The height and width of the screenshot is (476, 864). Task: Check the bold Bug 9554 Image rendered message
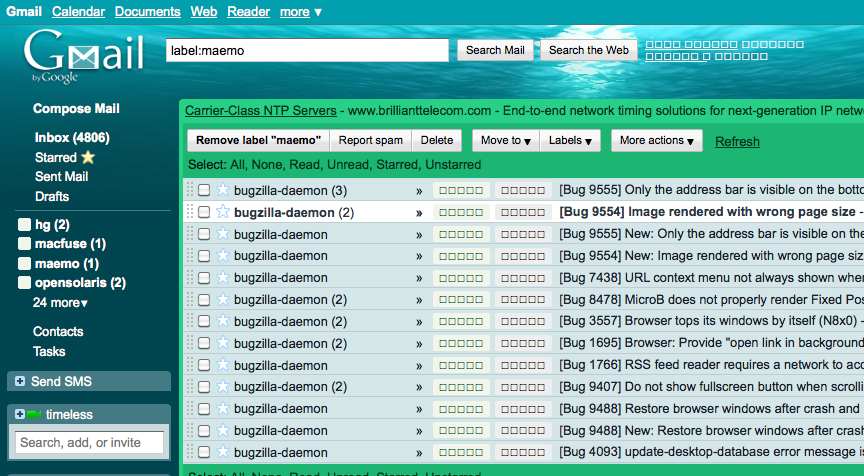click(204, 212)
